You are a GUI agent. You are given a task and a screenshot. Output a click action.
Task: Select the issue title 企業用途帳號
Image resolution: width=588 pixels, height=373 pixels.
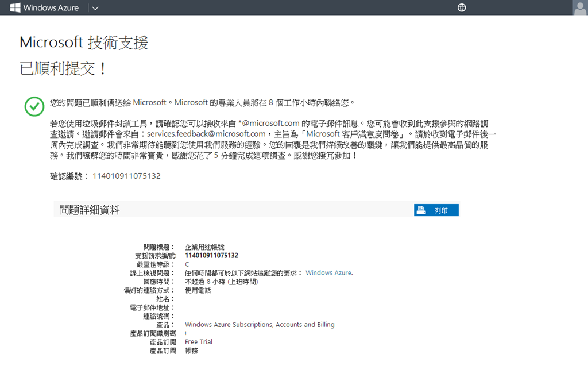pos(204,247)
